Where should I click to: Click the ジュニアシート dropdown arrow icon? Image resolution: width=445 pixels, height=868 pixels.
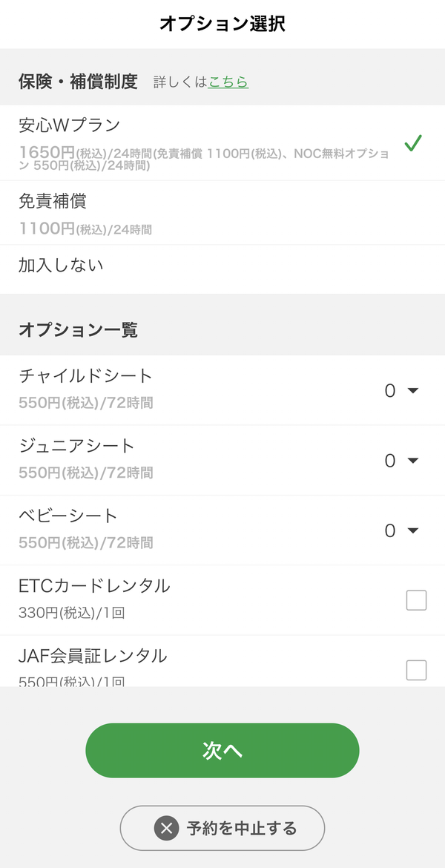coord(413,460)
